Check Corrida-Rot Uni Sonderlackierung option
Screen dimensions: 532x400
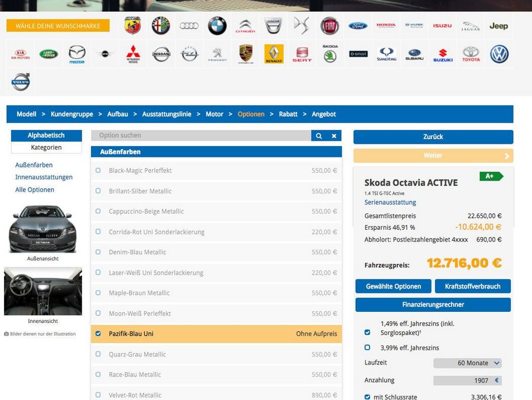(98, 231)
